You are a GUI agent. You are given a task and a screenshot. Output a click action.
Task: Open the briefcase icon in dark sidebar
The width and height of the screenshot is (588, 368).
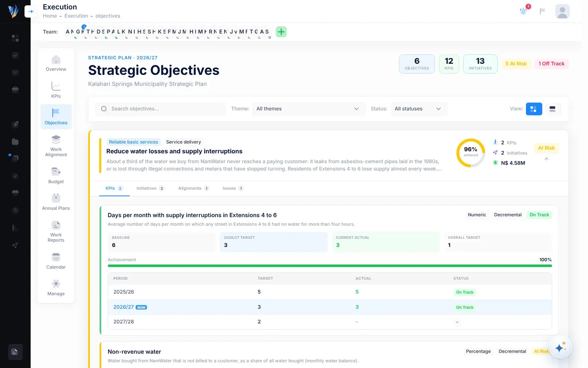coord(15,89)
